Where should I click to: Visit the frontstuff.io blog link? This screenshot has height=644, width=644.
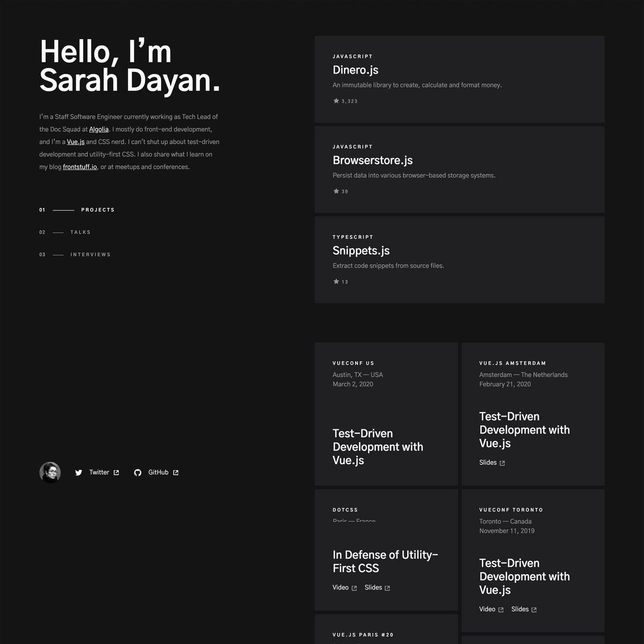point(80,167)
